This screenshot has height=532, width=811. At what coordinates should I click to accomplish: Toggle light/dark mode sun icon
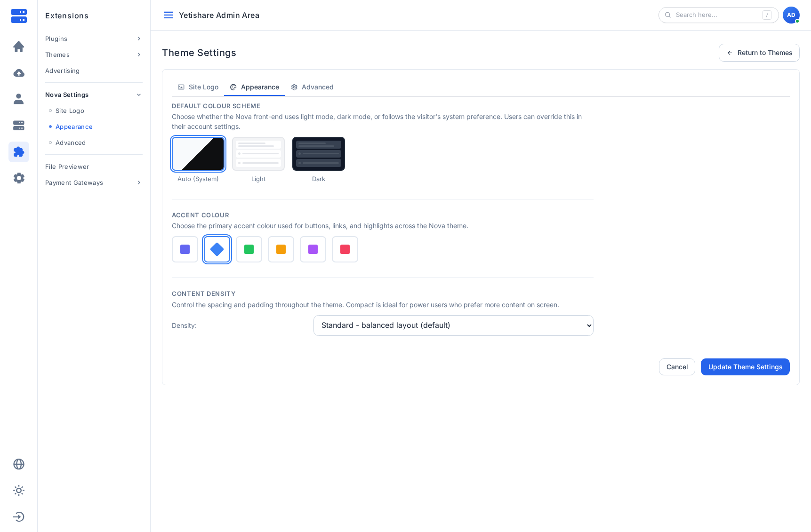(19, 491)
